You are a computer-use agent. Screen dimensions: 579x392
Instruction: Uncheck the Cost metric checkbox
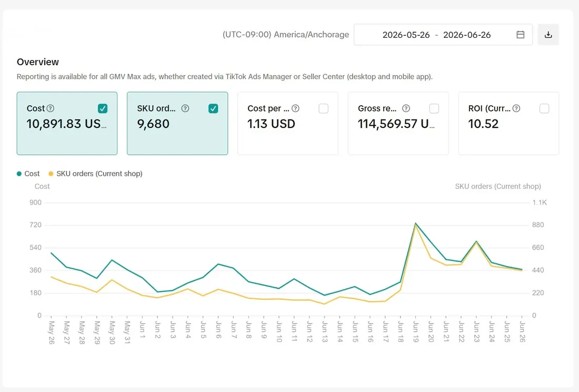click(103, 108)
